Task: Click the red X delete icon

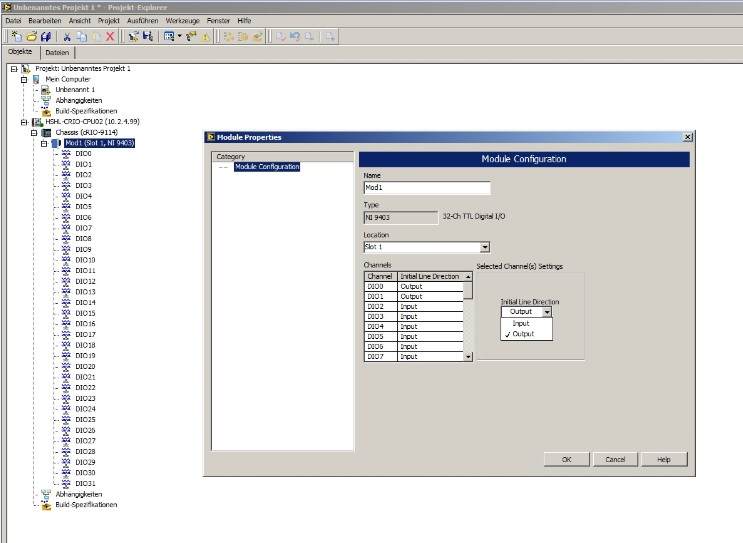Action: pos(109,36)
